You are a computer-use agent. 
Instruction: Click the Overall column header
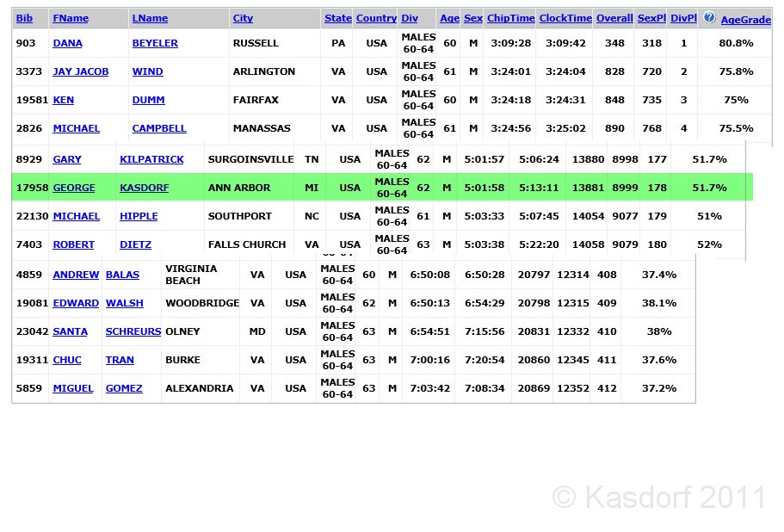point(614,18)
